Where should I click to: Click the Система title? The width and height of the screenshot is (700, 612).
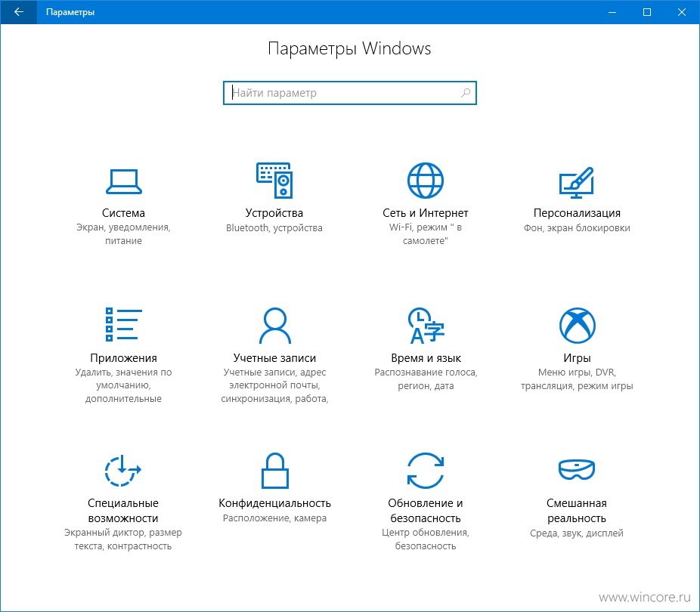tap(124, 213)
